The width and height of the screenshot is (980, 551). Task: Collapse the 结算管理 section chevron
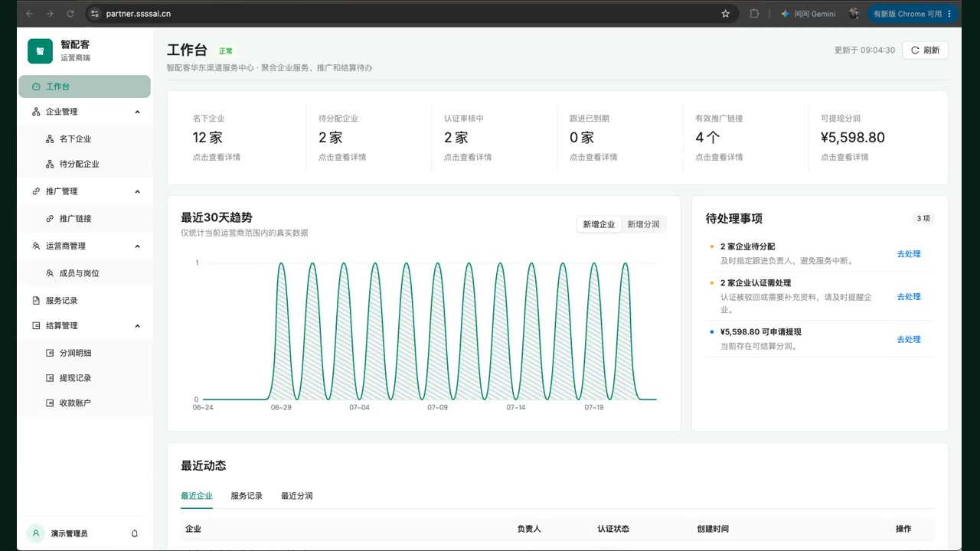(138, 326)
